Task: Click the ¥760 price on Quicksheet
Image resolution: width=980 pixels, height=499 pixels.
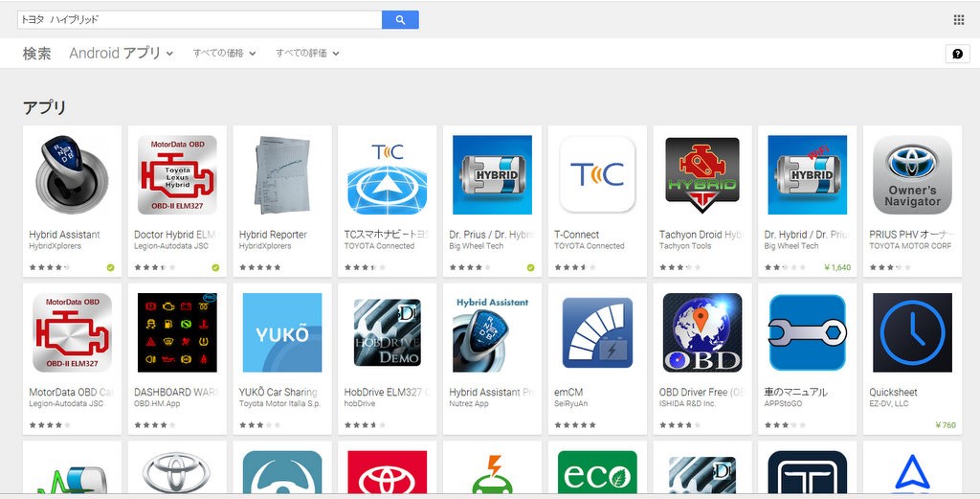Action: (946, 424)
